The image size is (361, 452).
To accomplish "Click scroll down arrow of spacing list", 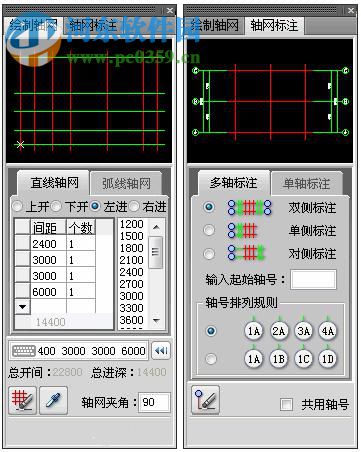I will [156, 320].
